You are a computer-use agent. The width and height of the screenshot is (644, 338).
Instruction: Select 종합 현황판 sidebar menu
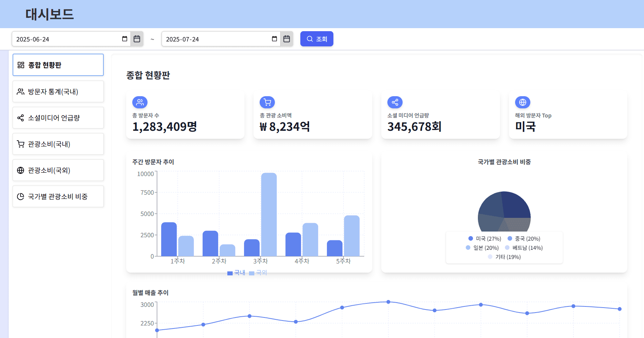click(58, 65)
